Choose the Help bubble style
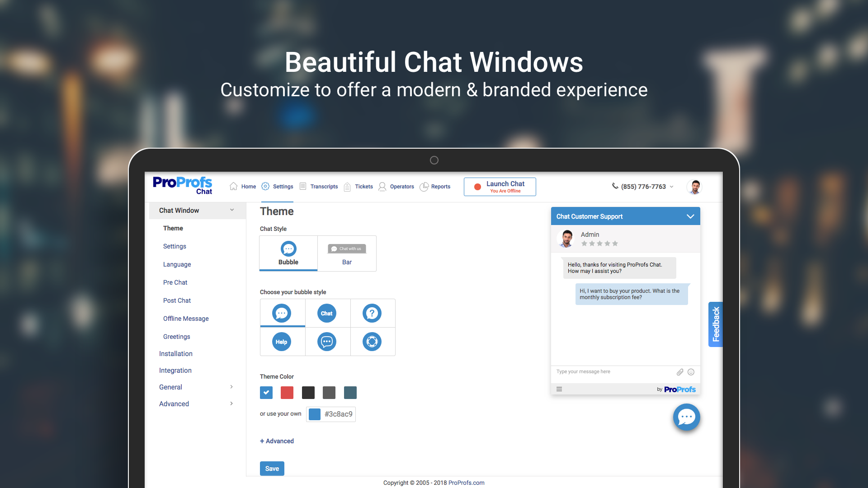 coord(282,342)
